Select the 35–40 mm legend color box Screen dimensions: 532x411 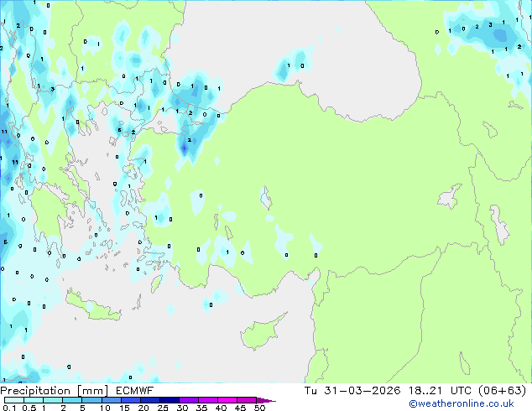(207, 400)
